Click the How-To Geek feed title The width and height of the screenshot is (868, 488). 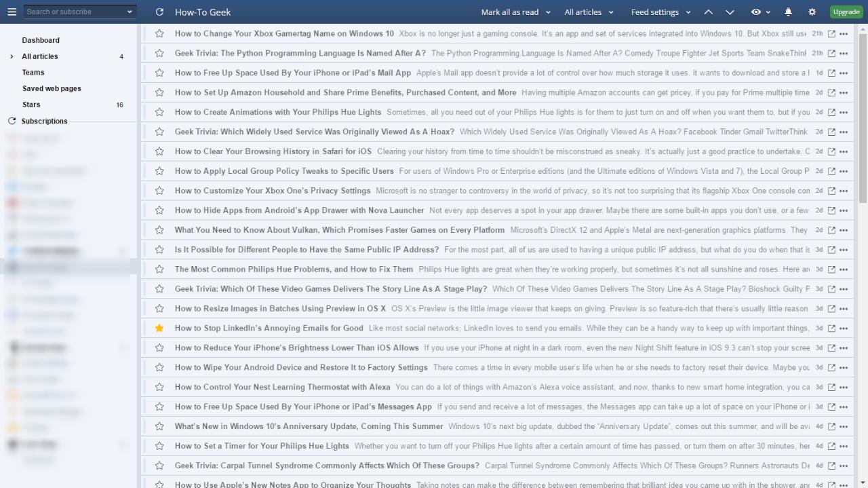tap(203, 12)
